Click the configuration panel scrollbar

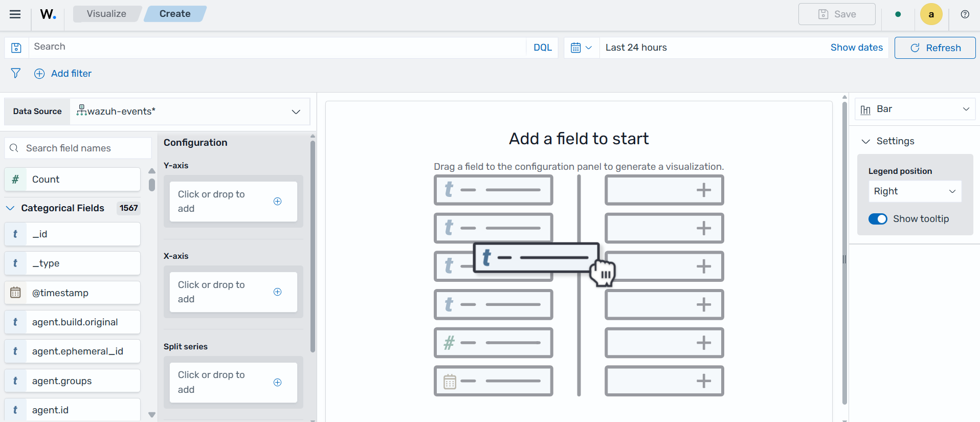coord(313,246)
